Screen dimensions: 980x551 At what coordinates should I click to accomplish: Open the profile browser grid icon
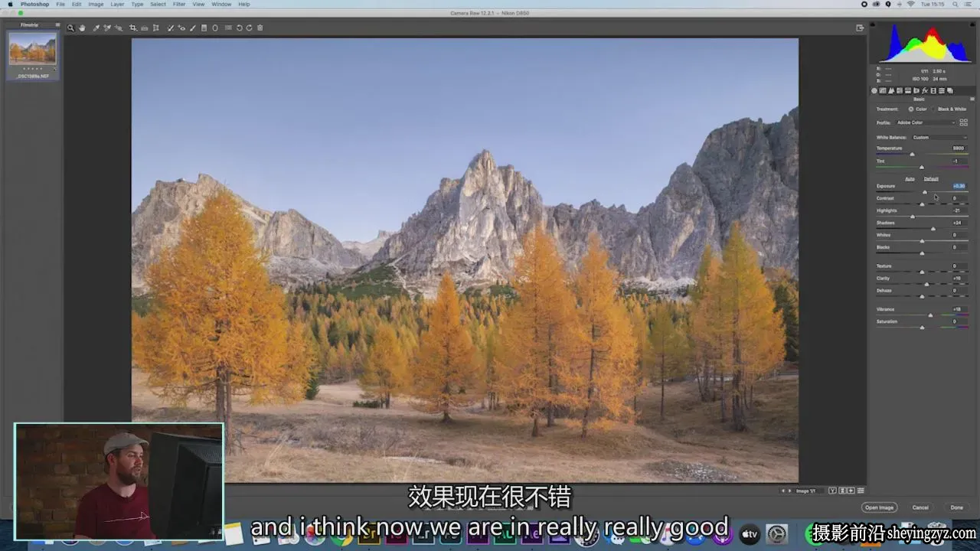[963, 122]
